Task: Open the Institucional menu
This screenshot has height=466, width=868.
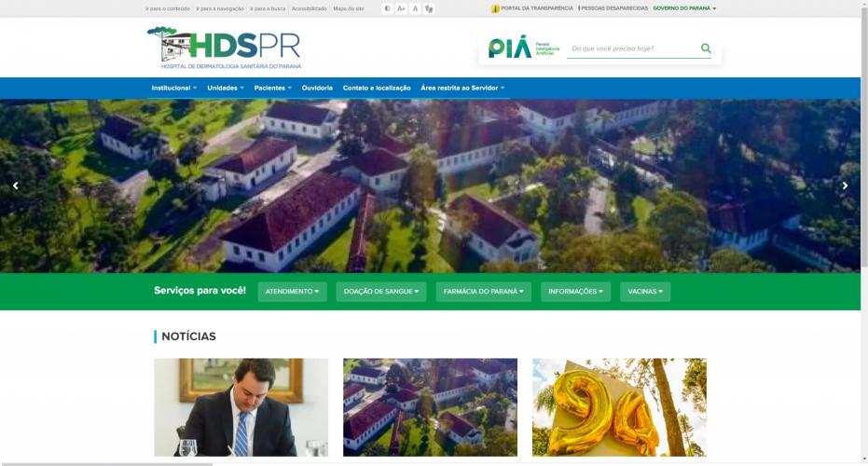Action: click(173, 88)
